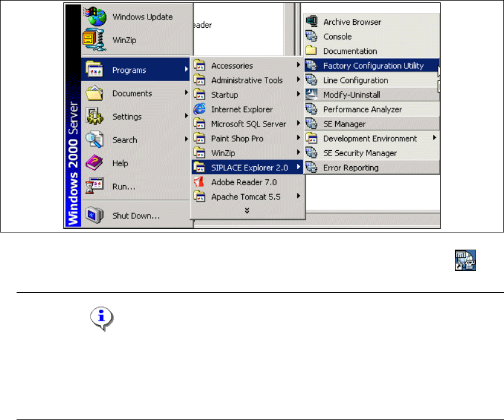Open SIPLACE Explorer 2.0 submenu
Image resolution: width=504 pixels, height=420 pixels.
(247, 167)
